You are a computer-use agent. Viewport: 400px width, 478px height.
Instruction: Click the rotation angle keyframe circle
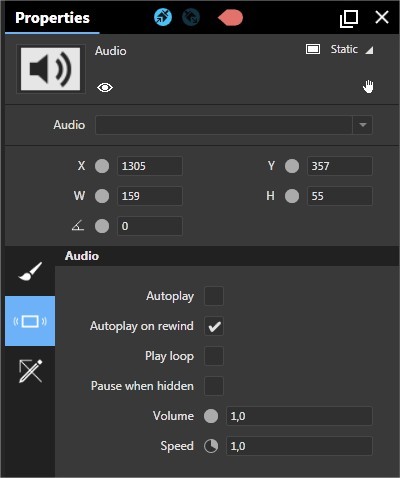click(102, 226)
